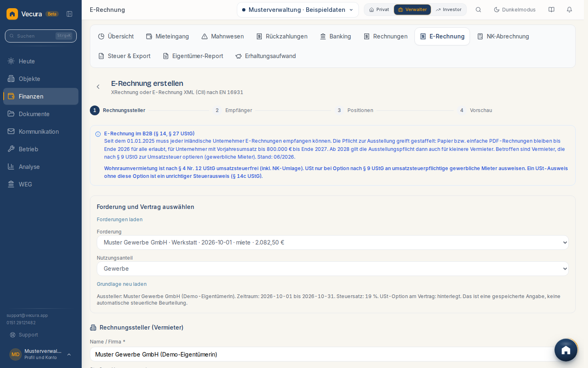Open the Steuer & Export tab
This screenshot has width=588, height=368.
[x=125, y=56]
